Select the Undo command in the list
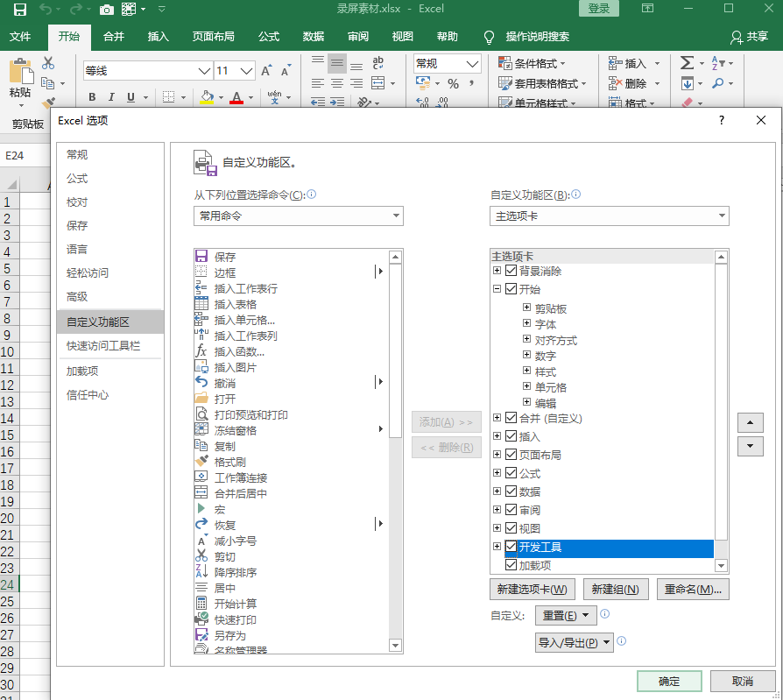The height and width of the screenshot is (700, 783). 291,383
